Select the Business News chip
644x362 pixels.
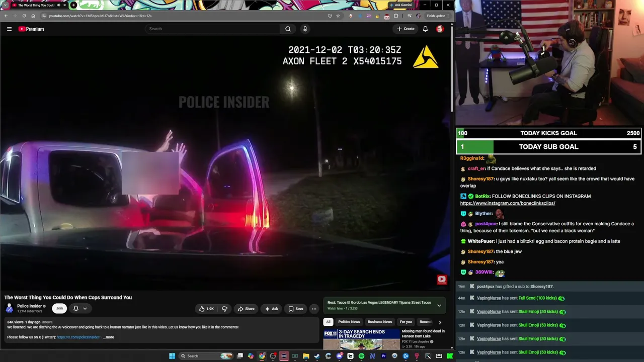pos(380,322)
